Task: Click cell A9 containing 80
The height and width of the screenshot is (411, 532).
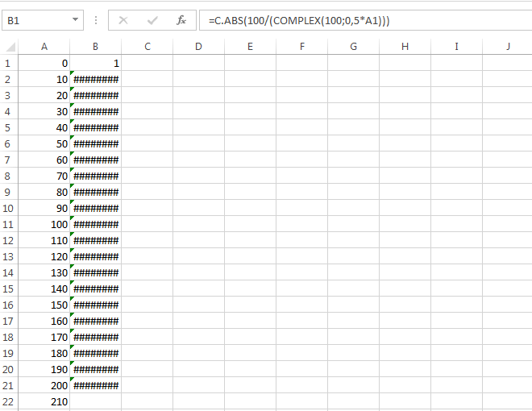Action: 44,192
